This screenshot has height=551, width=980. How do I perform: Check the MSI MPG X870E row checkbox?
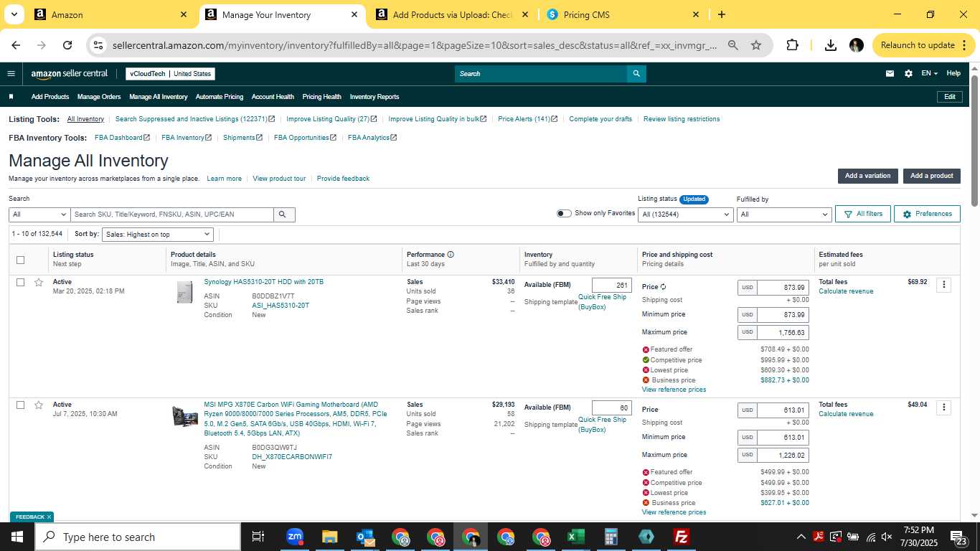click(20, 405)
